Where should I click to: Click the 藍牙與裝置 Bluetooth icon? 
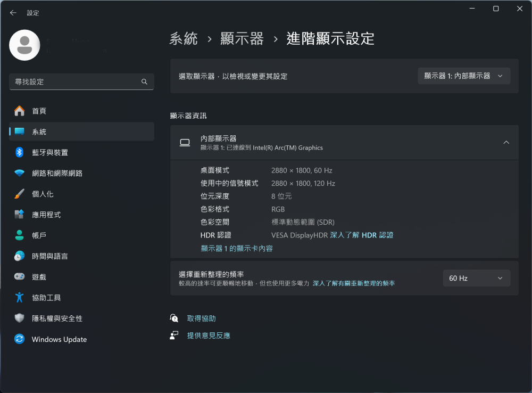(x=20, y=152)
